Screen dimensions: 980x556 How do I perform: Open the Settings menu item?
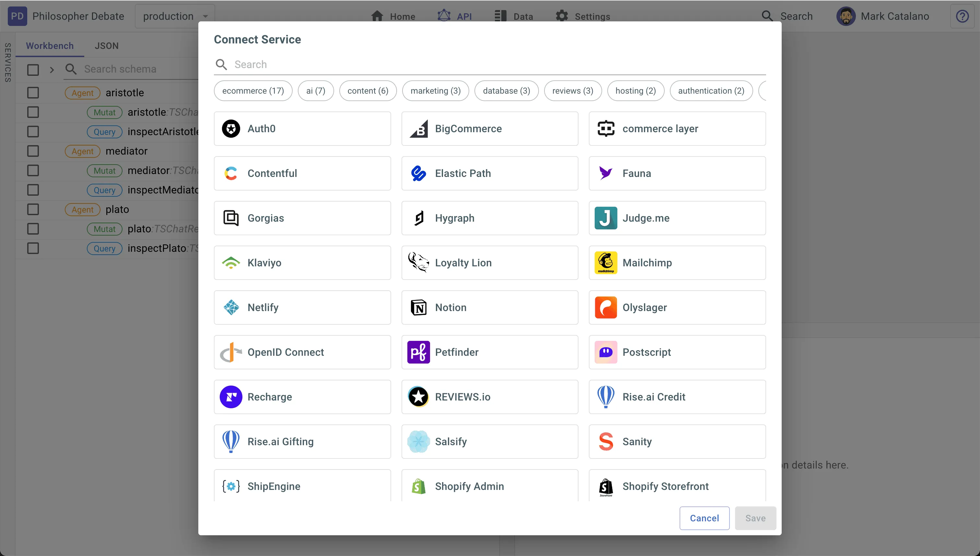coord(583,17)
